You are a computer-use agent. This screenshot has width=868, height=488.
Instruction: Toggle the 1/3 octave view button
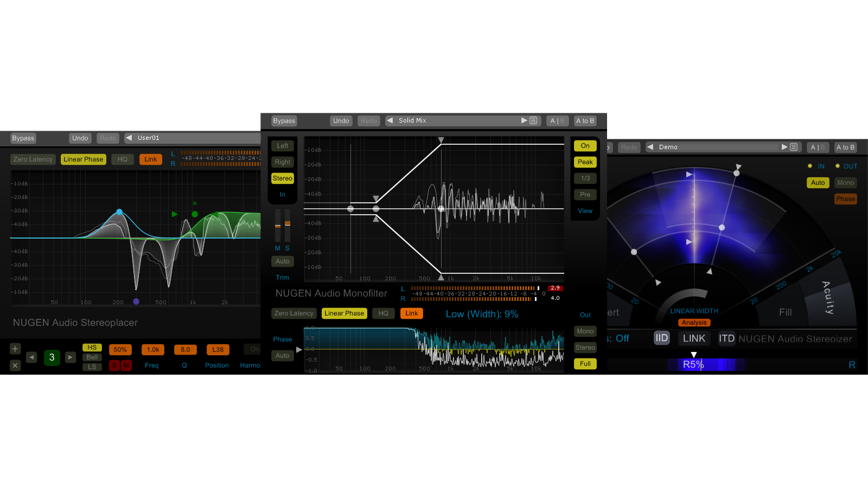585,178
